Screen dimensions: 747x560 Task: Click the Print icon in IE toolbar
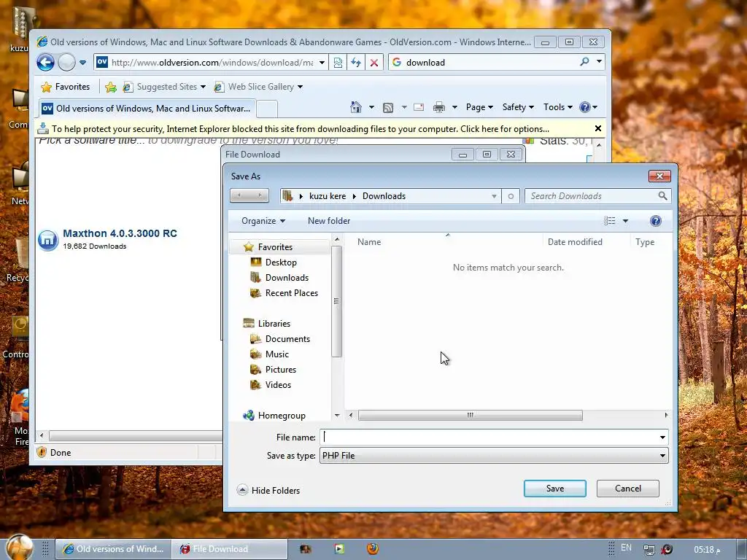438,107
